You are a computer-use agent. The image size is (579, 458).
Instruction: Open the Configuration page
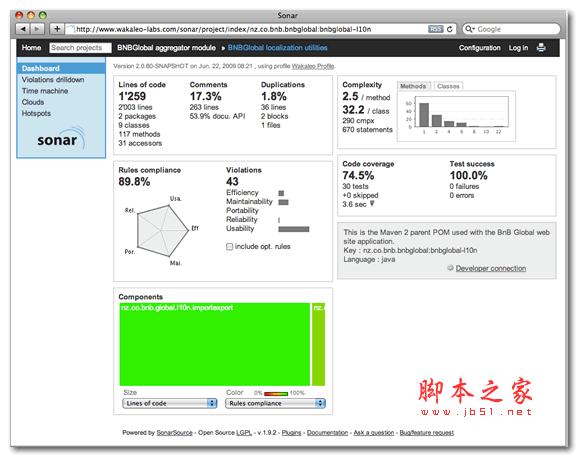pyautogui.click(x=480, y=48)
